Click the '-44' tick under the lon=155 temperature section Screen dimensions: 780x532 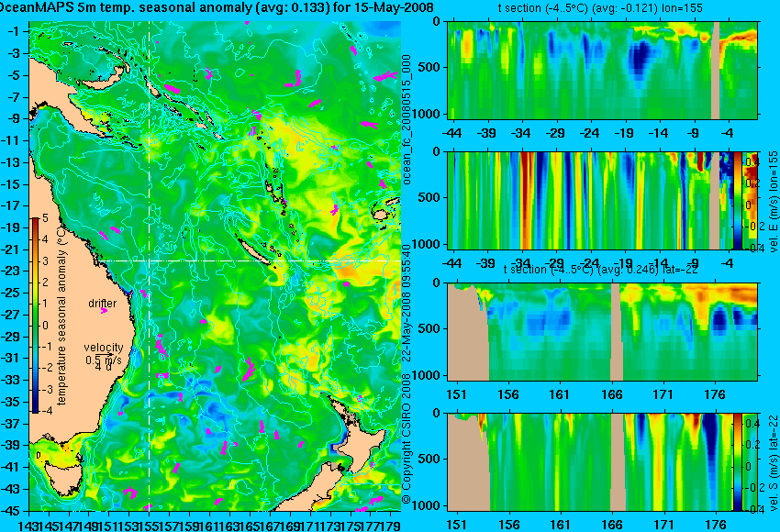click(452, 133)
